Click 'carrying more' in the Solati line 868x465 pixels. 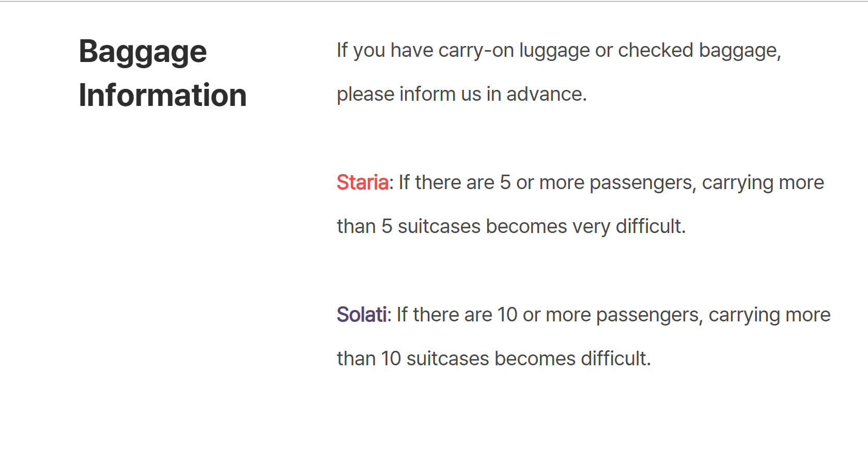point(769,315)
